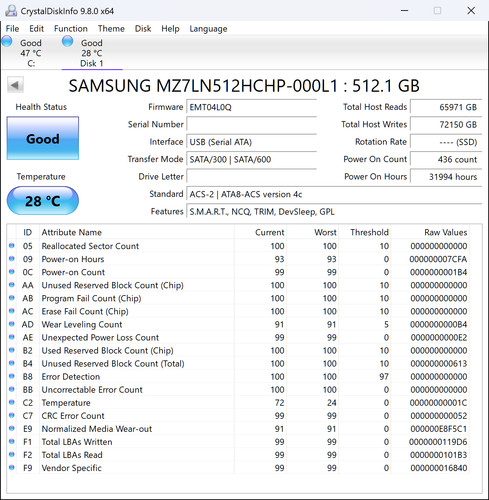Click status dot for Unexpected Power Loss Count

click(x=12, y=337)
